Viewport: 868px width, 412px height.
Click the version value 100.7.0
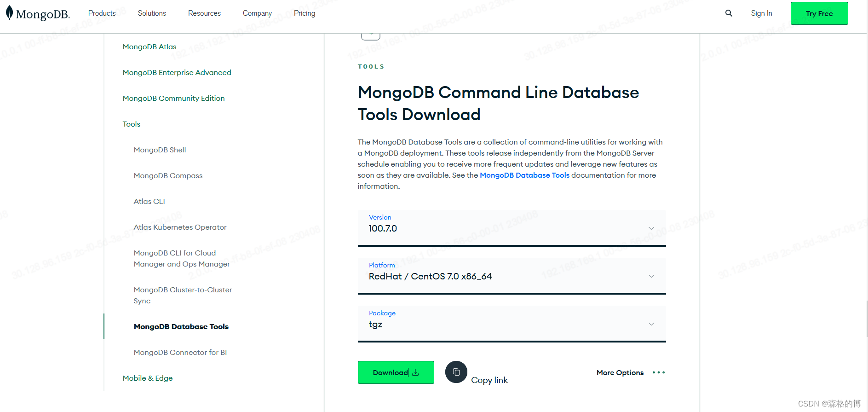(x=383, y=228)
